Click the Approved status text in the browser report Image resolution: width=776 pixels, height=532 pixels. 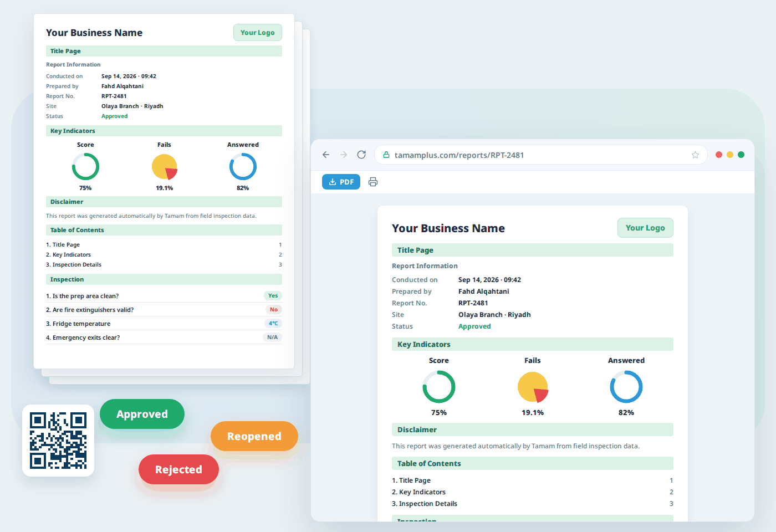click(x=474, y=326)
